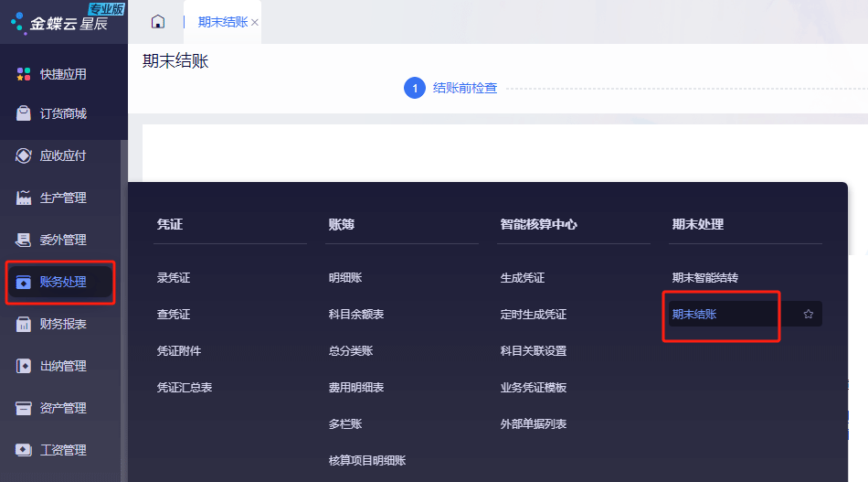Screen dimensions: 868x482
Task: Click the 委外管理 sidebar icon
Action: pos(23,240)
